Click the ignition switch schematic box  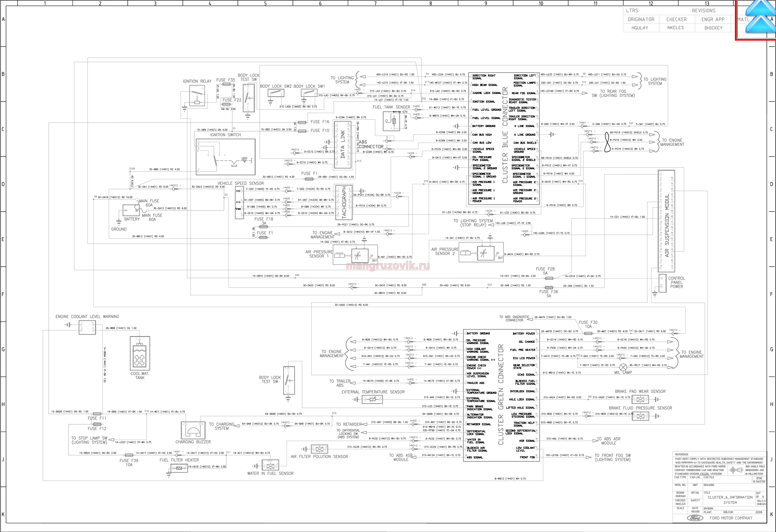(226, 157)
